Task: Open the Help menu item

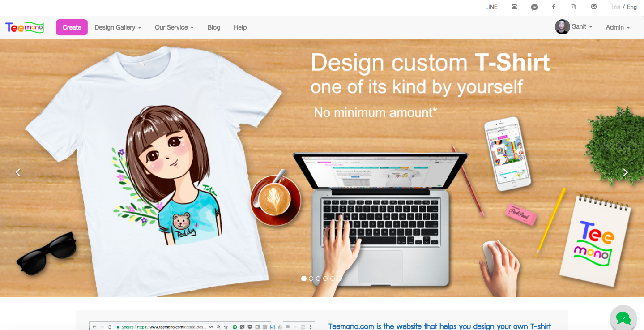Action: click(240, 27)
